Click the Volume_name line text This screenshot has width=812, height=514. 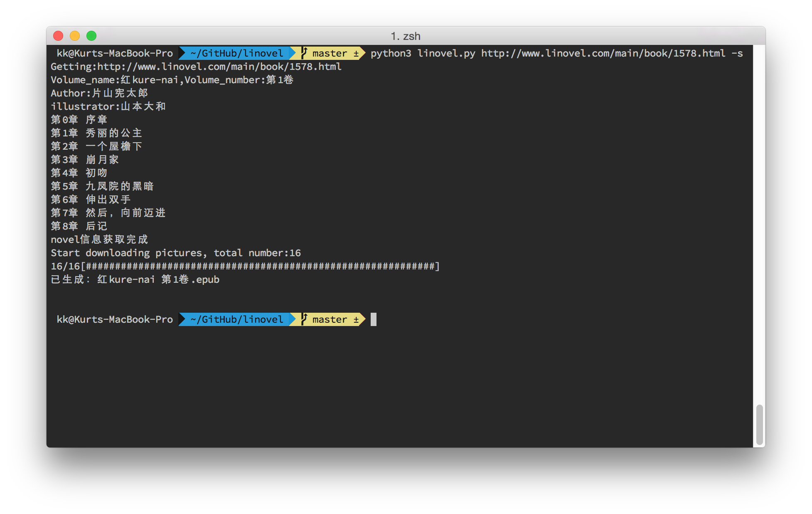click(172, 80)
